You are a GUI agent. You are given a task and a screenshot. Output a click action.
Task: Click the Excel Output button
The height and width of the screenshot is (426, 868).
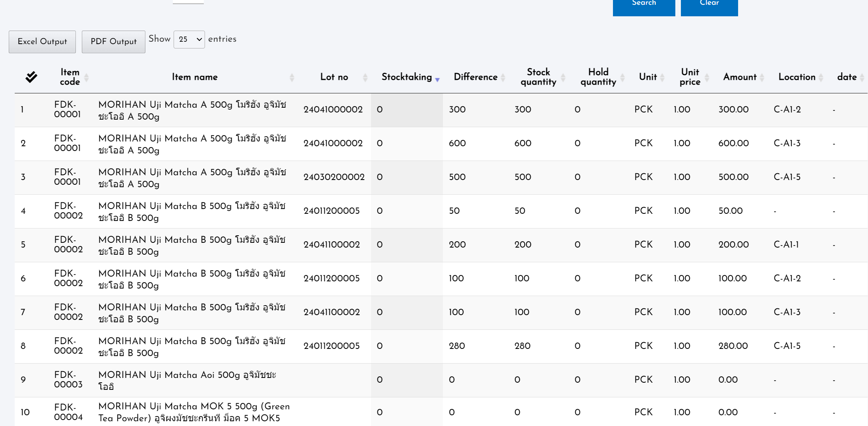(43, 42)
